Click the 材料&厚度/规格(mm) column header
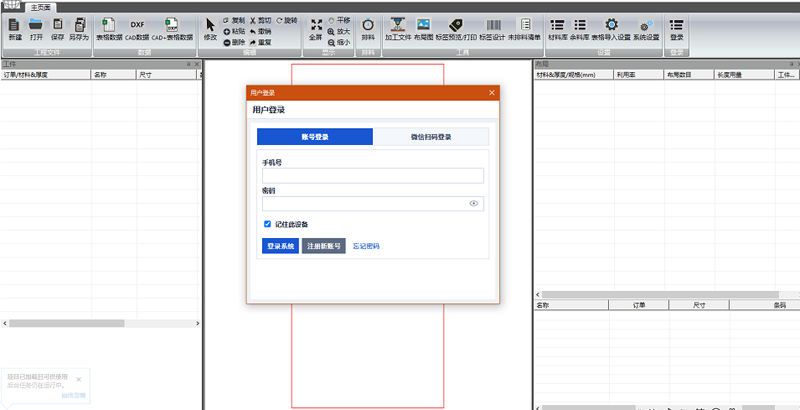 pos(573,75)
